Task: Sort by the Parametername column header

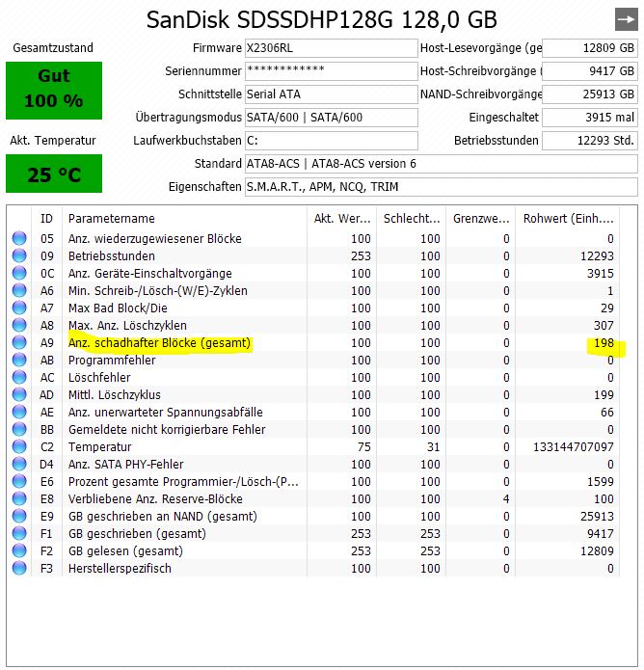Action: [x=184, y=218]
